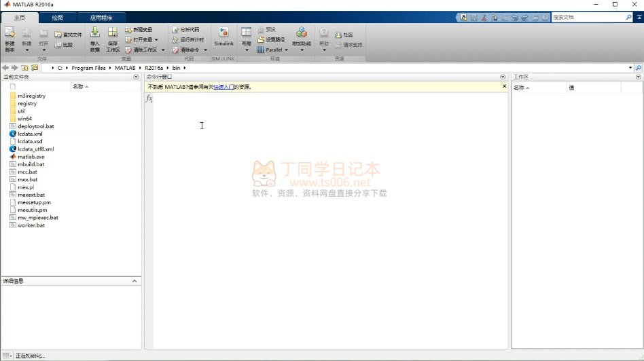Select worker.bat in the file list
Image resolution: width=644 pixels, height=361 pixels.
[31, 225]
